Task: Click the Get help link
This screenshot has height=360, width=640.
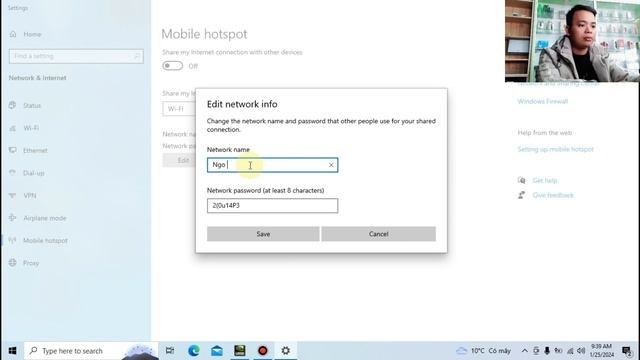Action: click(x=544, y=180)
